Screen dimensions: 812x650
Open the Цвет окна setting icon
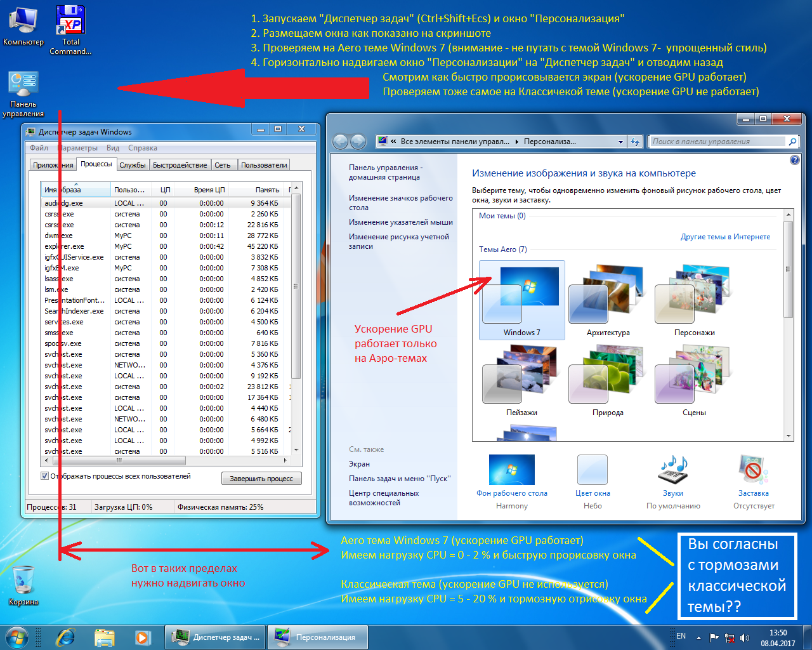pos(593,470)
